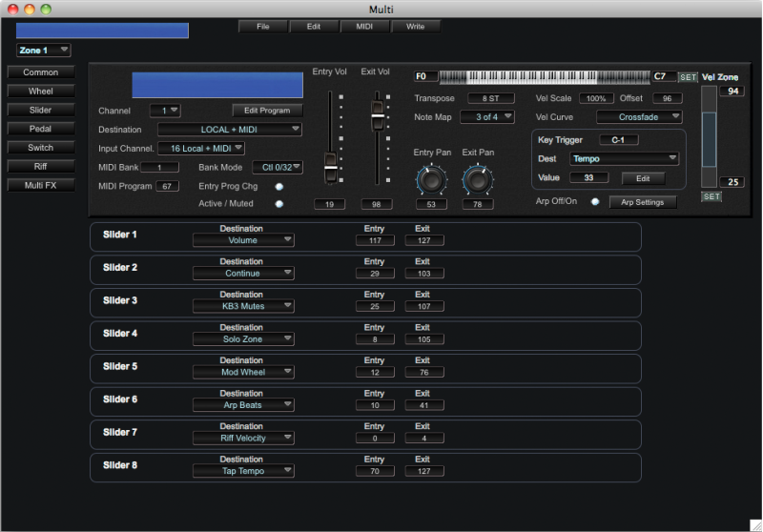
Task: Toggle the Active / Muted switch
Action: point(279,203)
